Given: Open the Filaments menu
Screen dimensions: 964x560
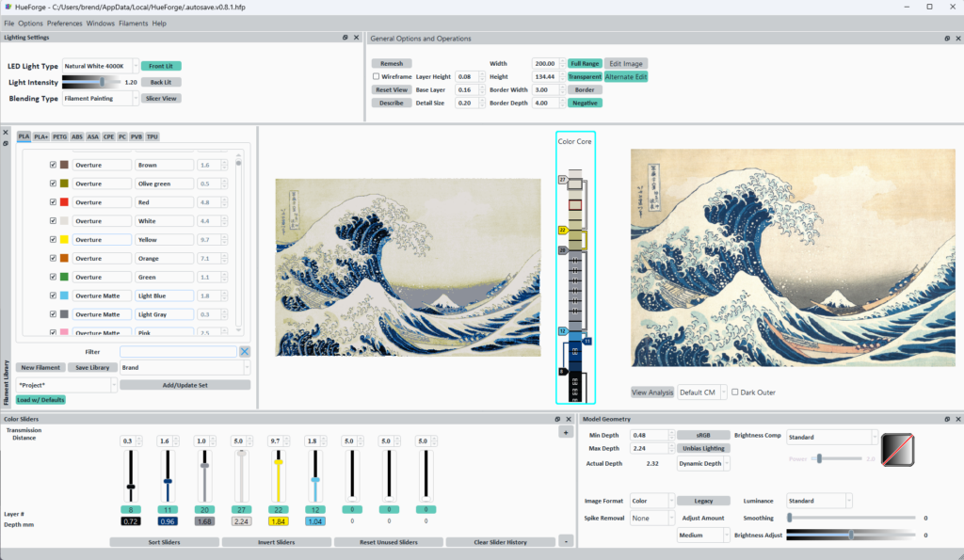Looking at the screenshot, I should (x=134, y=24).
